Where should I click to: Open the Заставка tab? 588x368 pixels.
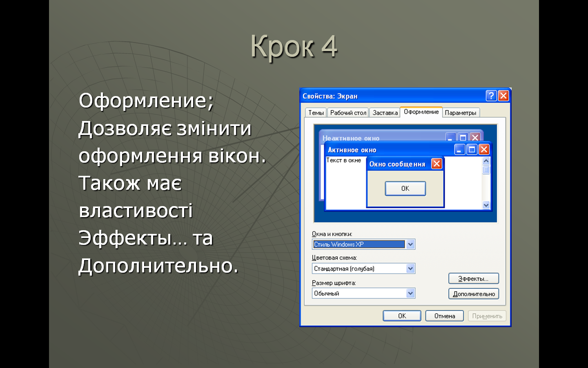point(385,113)
